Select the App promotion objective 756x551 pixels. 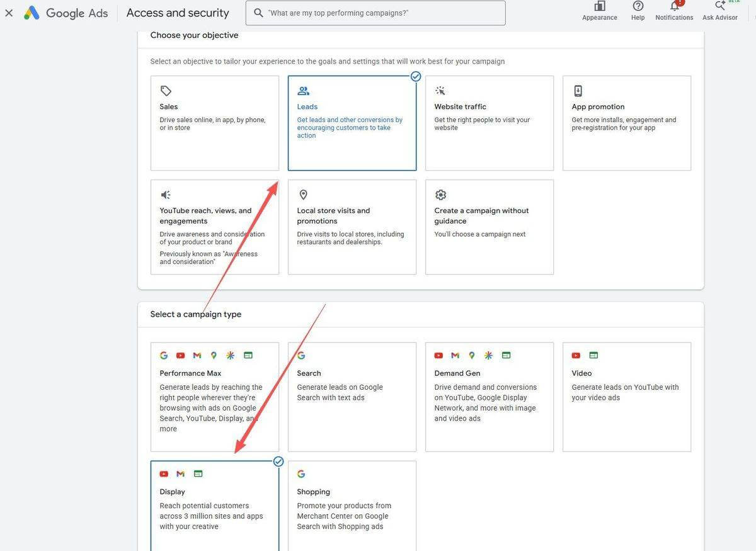(627, 123)
